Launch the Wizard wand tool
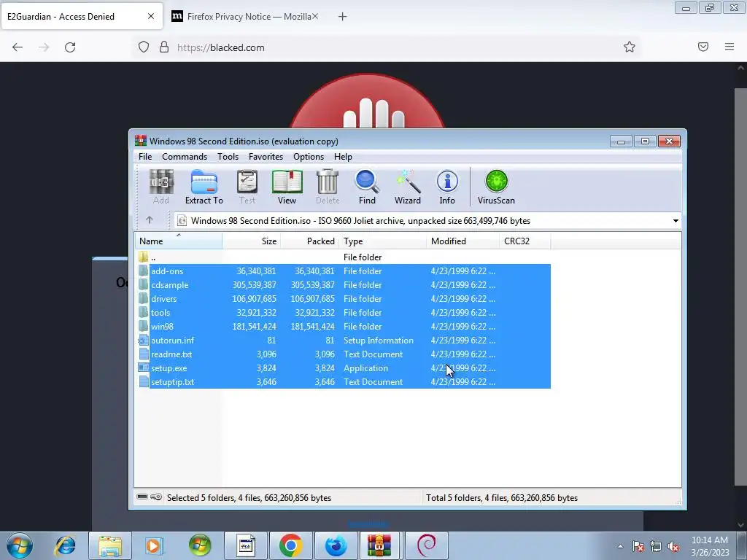The image size is (747, 560). pos(407,187)
